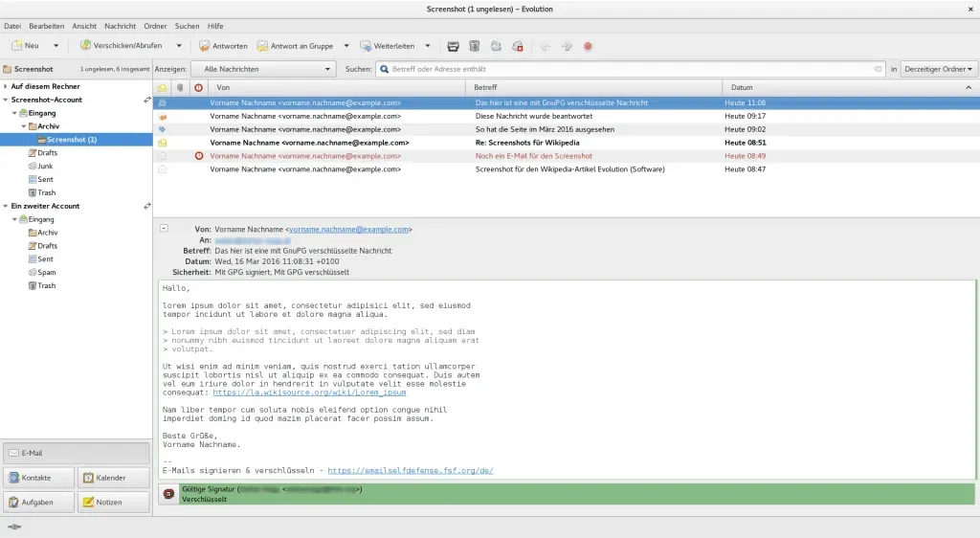Image resolution: width=980 pixels, height=538 pixels.
Task: Switch to the Notizen view
Action: (114, 503)
